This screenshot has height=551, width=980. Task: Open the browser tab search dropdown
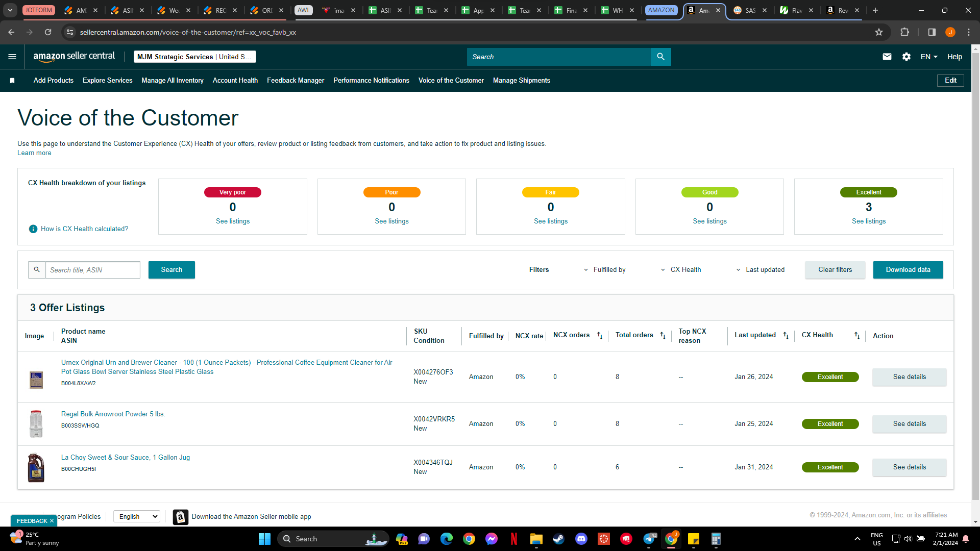tap(10, 10)
